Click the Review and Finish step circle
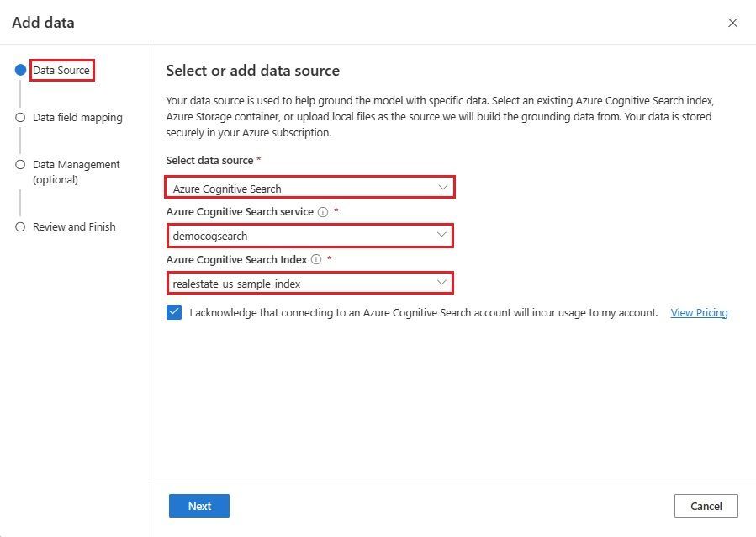756x537 pixels. pos(20,227)
